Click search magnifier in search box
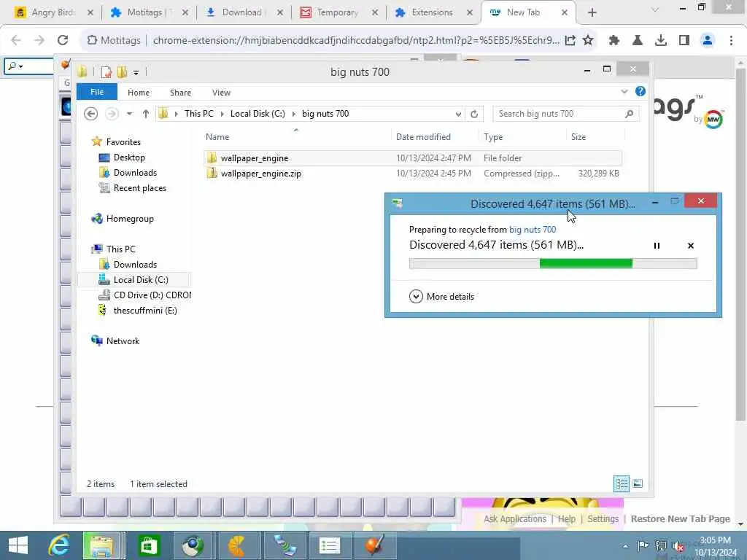The image size is (747, 560). [x=629, y=114]
